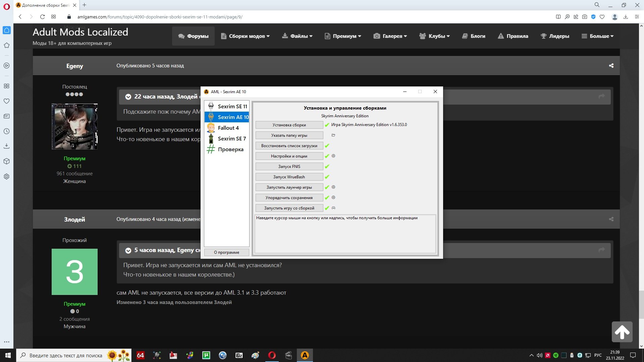Open Opera bookmarks star in sidebar
The height and width of the screenshot is (362, 644).
7,45
